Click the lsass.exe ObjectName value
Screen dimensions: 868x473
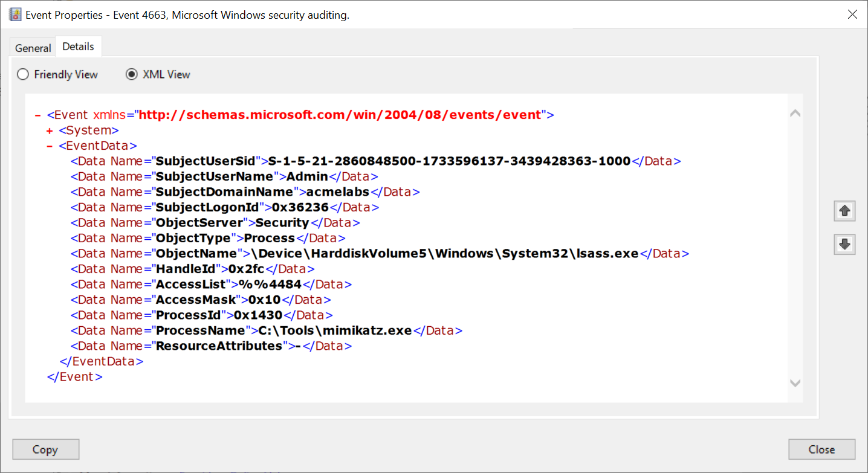pos(445,254)
